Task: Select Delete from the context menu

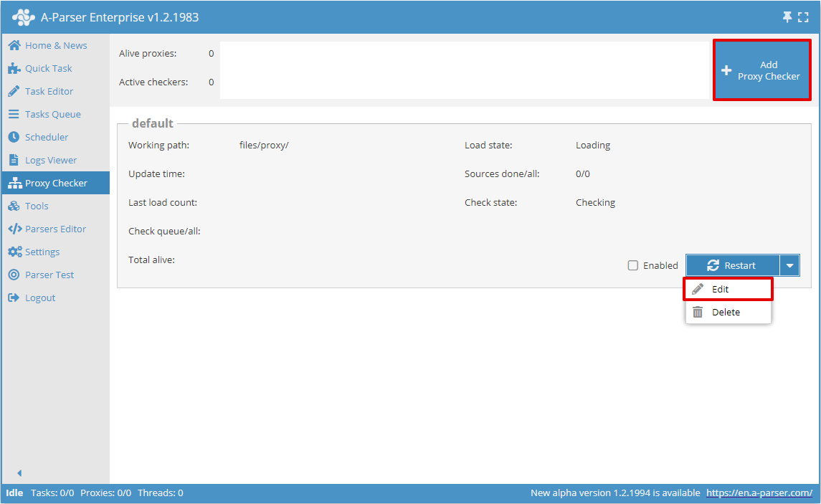Action: coord(728,312)
